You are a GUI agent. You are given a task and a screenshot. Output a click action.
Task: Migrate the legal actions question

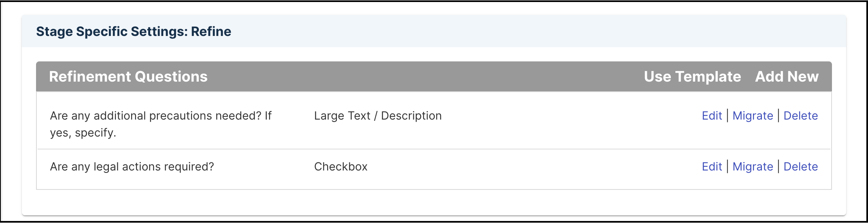753,166
